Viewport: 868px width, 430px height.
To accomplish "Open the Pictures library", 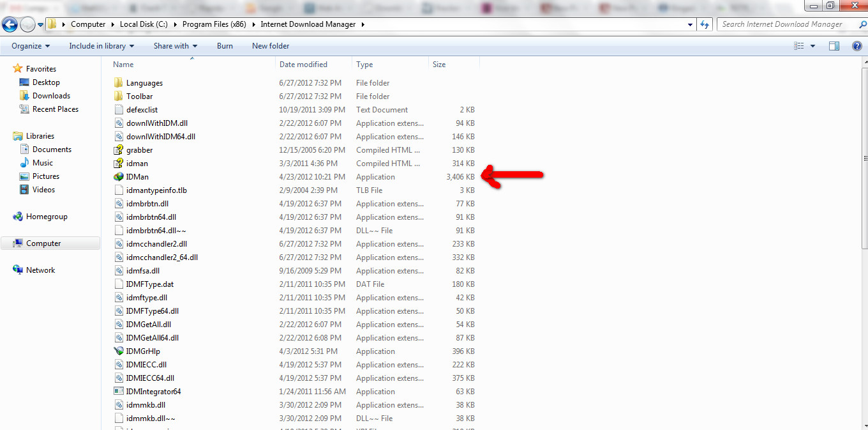I will click(x=46, y=176).
